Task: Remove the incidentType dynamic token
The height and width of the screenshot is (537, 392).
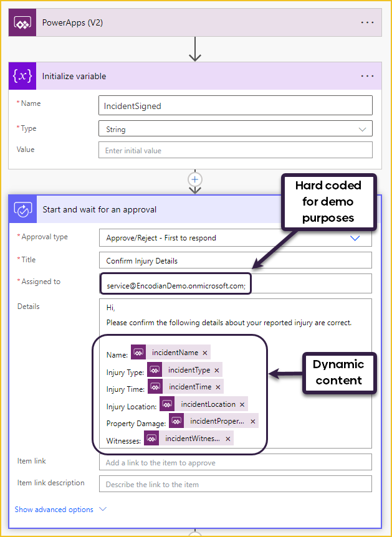Action: 216,370
